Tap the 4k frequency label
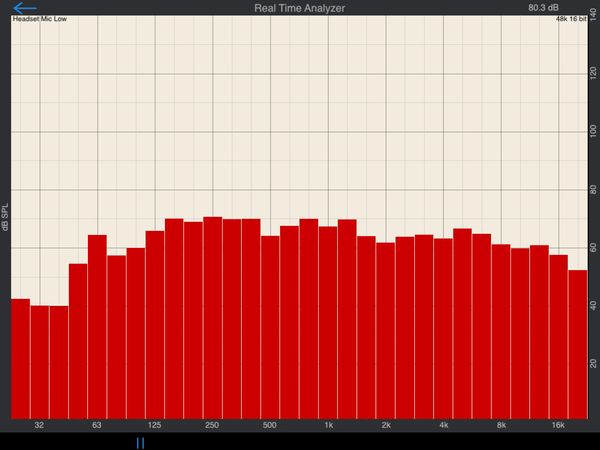The height and width of the screenshot is (450, 600). point(443,426)
